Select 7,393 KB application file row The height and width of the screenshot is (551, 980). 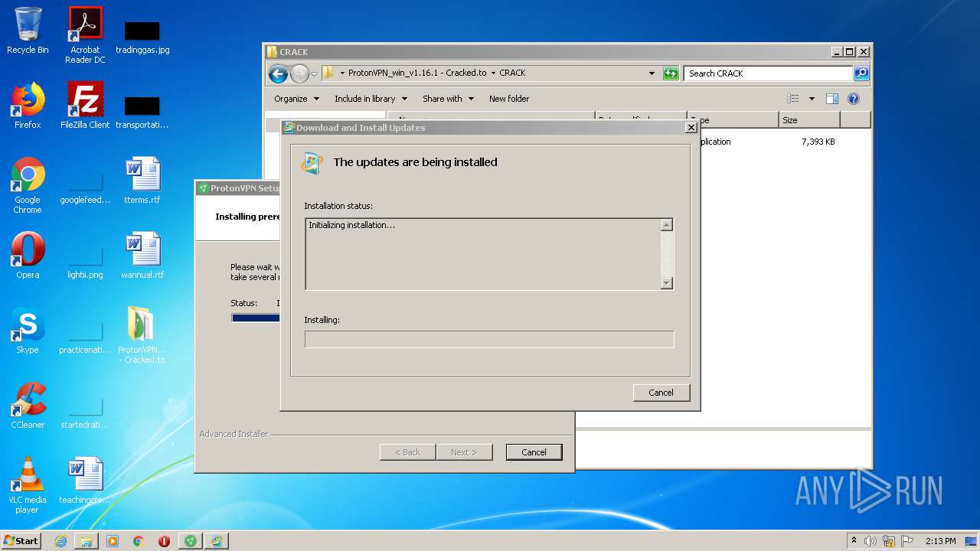click(x=784, y=142)
